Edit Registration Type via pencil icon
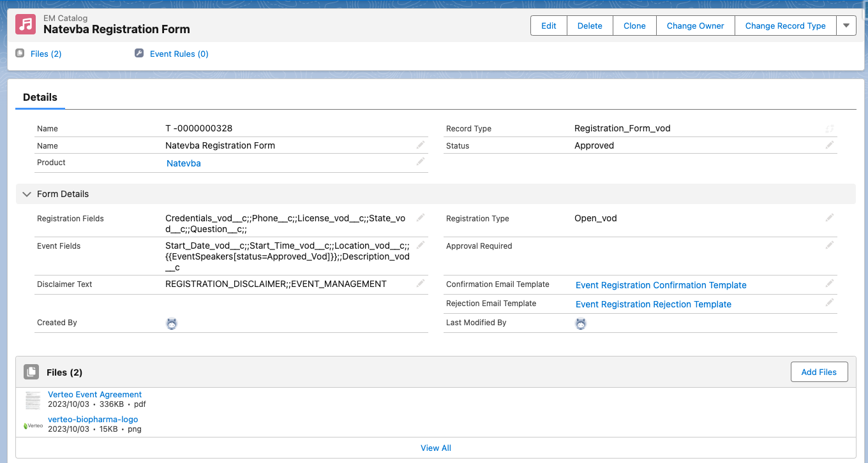This screenshot has width=868, height=463. coord(829,217)
